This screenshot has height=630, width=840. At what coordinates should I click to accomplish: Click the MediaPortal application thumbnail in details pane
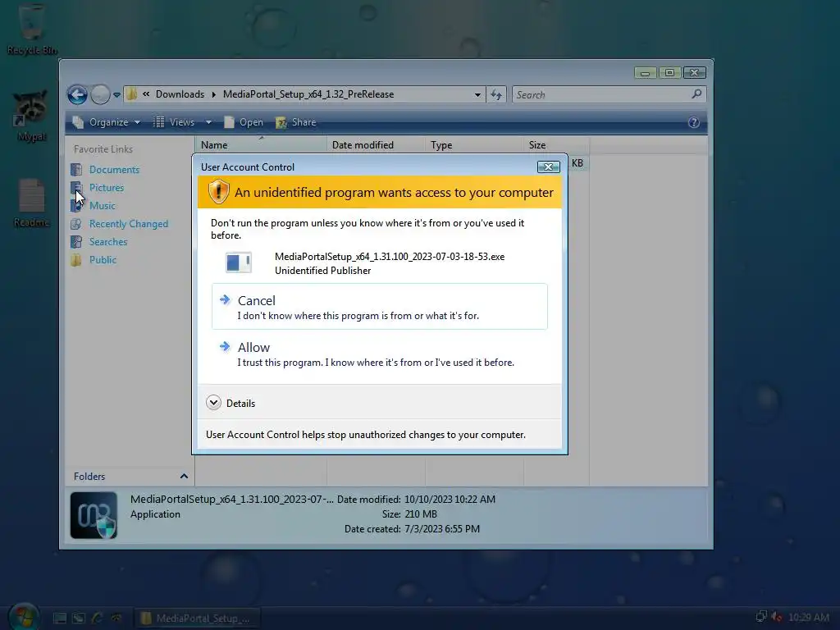(x=94, y=515)
